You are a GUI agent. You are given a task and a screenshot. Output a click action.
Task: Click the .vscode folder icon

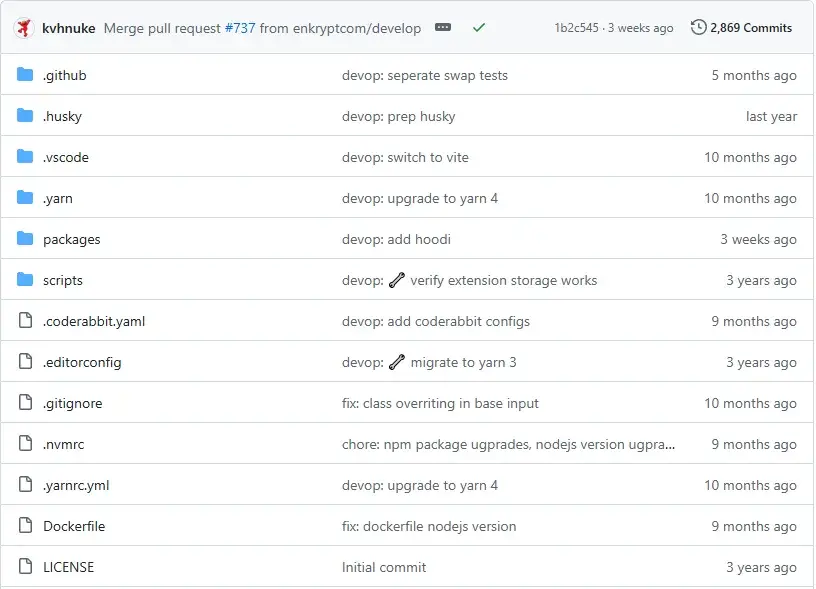click(x=25, y=157)
